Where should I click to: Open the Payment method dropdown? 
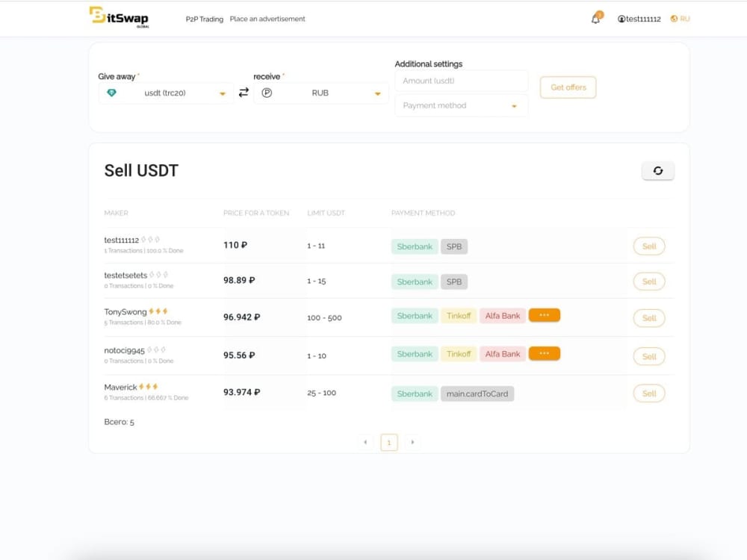[461, 106]
